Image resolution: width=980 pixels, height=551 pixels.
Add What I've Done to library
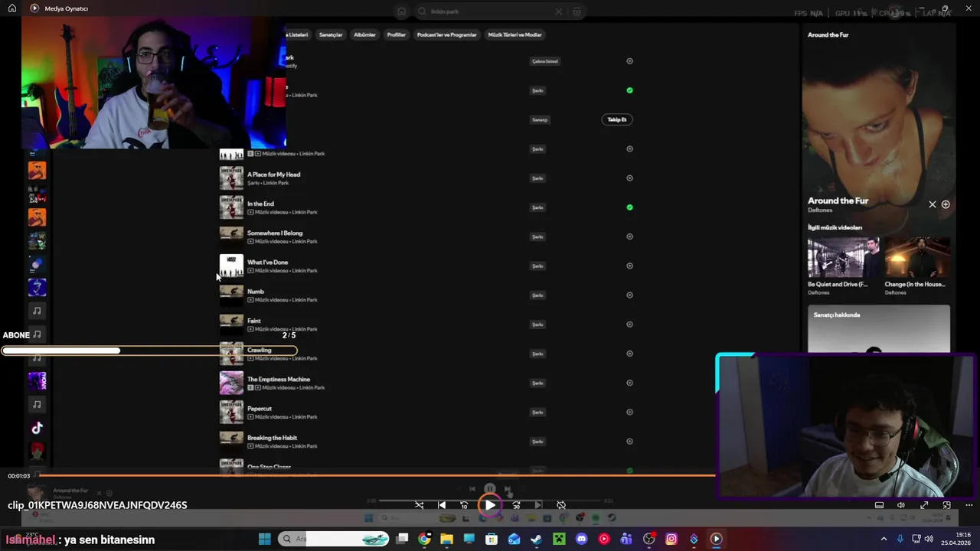[630, 266]
